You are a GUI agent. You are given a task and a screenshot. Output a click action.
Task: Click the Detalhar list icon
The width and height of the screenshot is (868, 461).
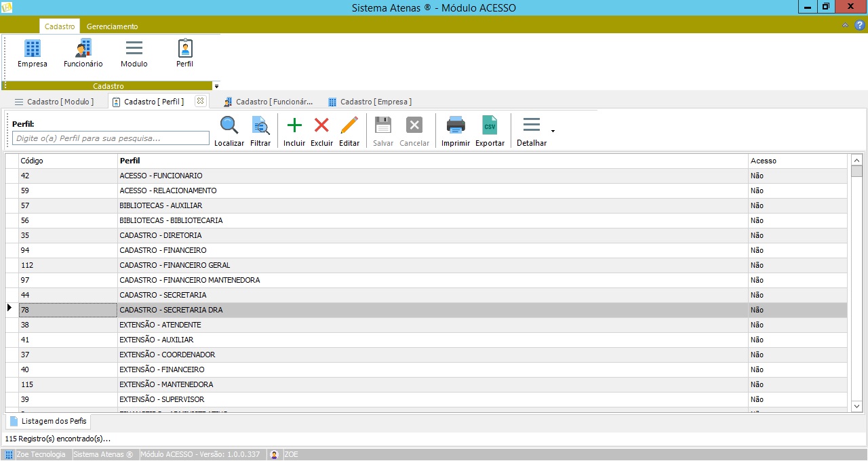(532, 125)
